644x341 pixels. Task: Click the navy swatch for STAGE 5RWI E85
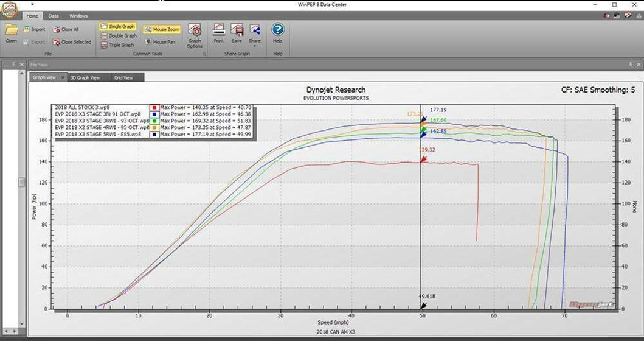155,134
